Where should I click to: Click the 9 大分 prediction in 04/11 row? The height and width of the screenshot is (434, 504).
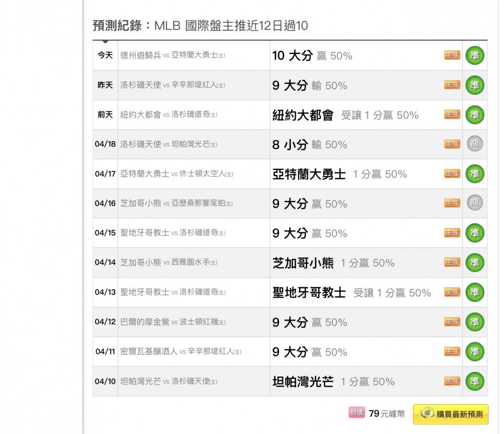[x=309, y=352]
